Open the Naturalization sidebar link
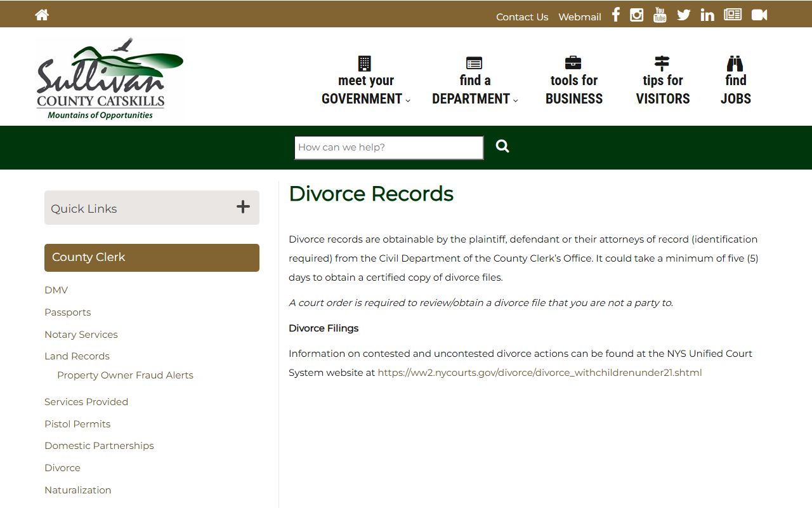The image size is (812, 508). [x=78, y=490]
